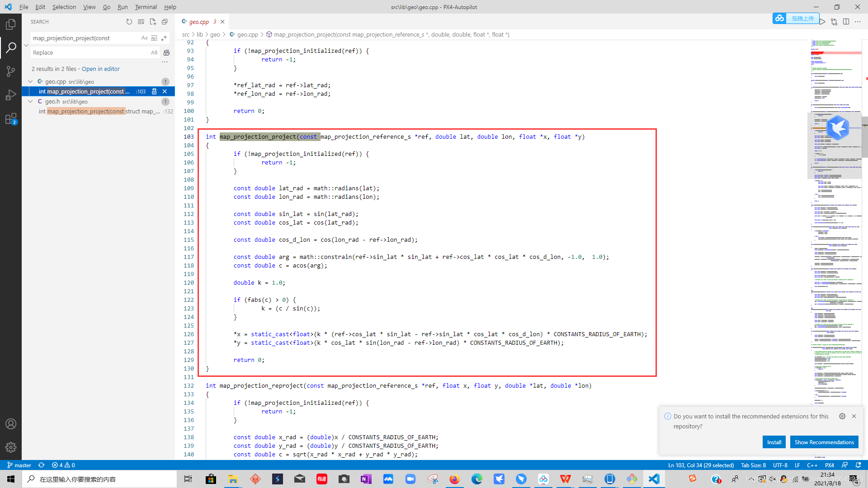The width and height of the screenshot is (868, 488).
Task: Toggle Match Case in search box
Action: (x=144, y=38)
